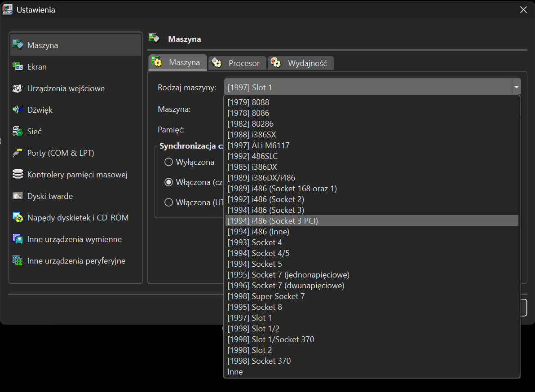Viewport: 535px width, 392px height.
Task: Click the gear icon on Wydajność tab
Action: click(276, 62)
